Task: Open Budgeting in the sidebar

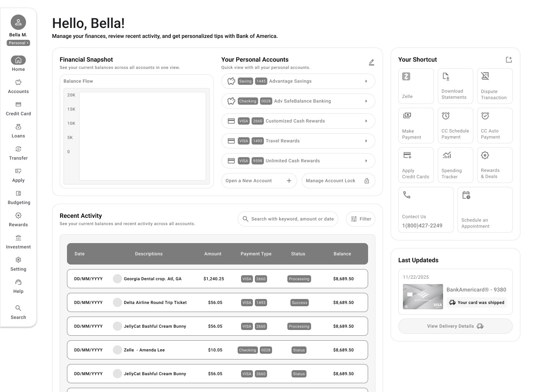Action: [x=18, y=197]
